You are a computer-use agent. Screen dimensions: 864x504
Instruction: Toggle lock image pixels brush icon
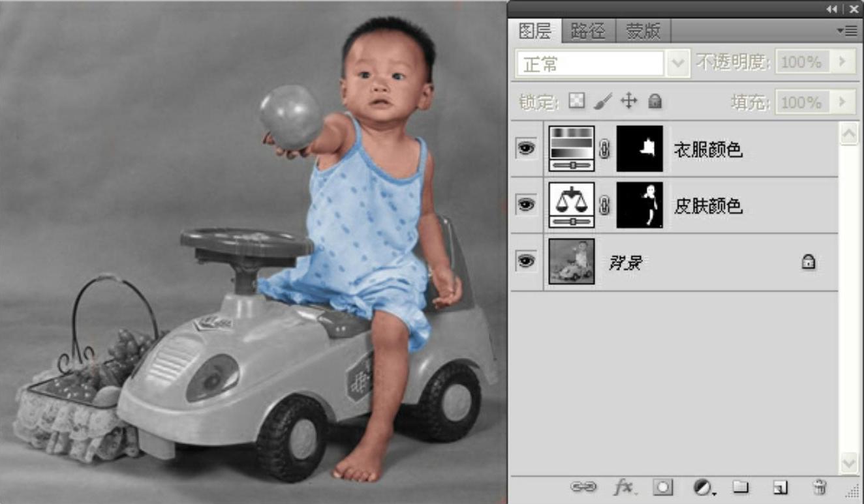603,101
